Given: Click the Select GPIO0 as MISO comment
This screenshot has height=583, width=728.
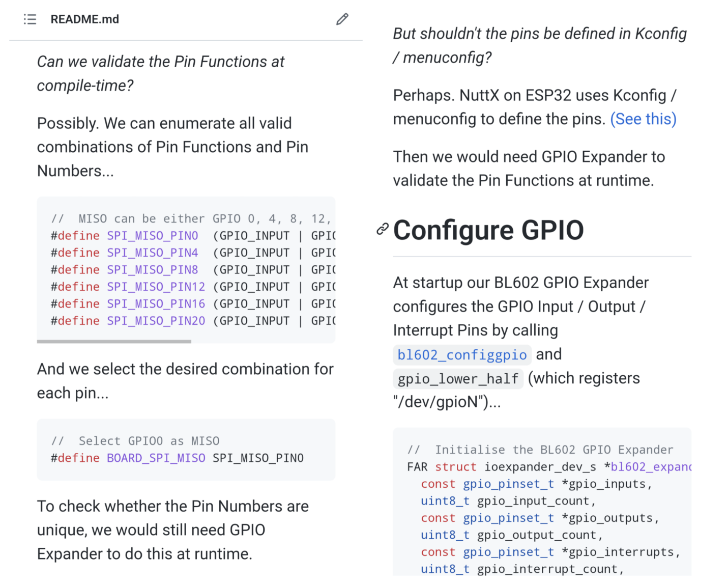Looking at the screenshot, I should (x=135, y=441).
